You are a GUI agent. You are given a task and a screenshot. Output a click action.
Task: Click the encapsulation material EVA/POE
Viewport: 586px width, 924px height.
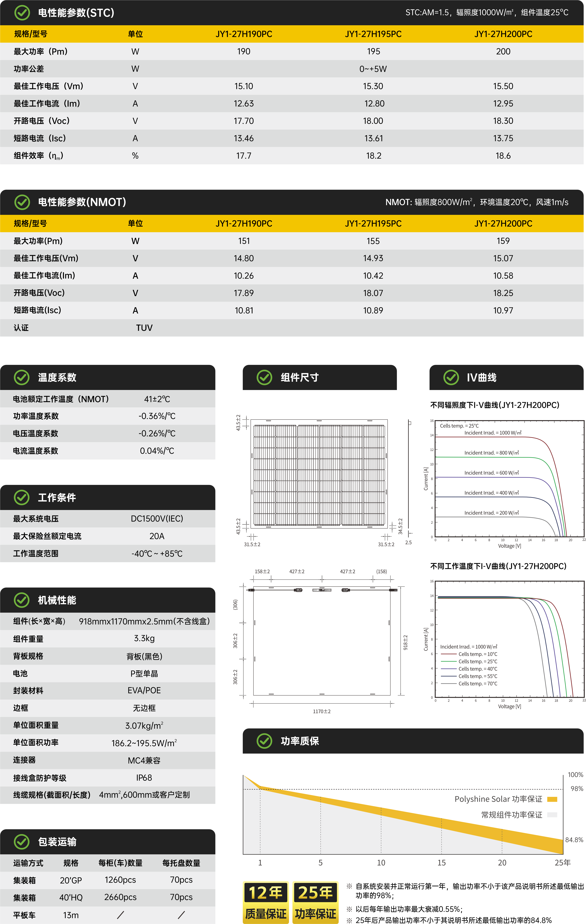(144, 691)
